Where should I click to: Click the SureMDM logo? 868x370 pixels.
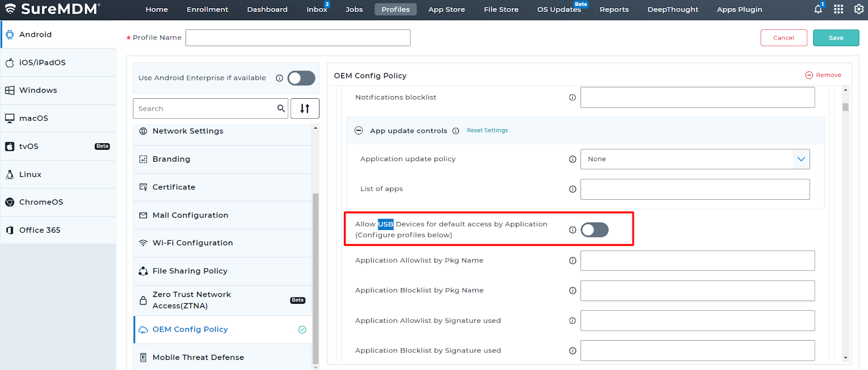53,9
